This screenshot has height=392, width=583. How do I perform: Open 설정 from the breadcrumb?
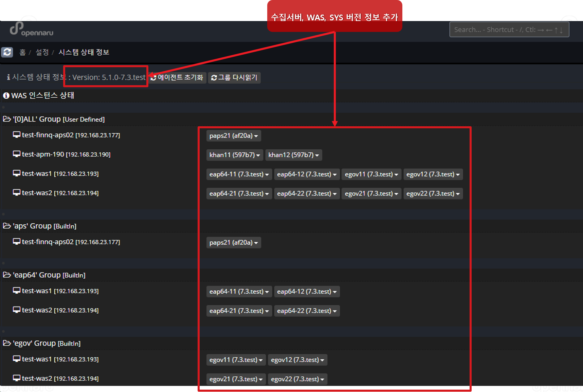[x=42, y=52]
